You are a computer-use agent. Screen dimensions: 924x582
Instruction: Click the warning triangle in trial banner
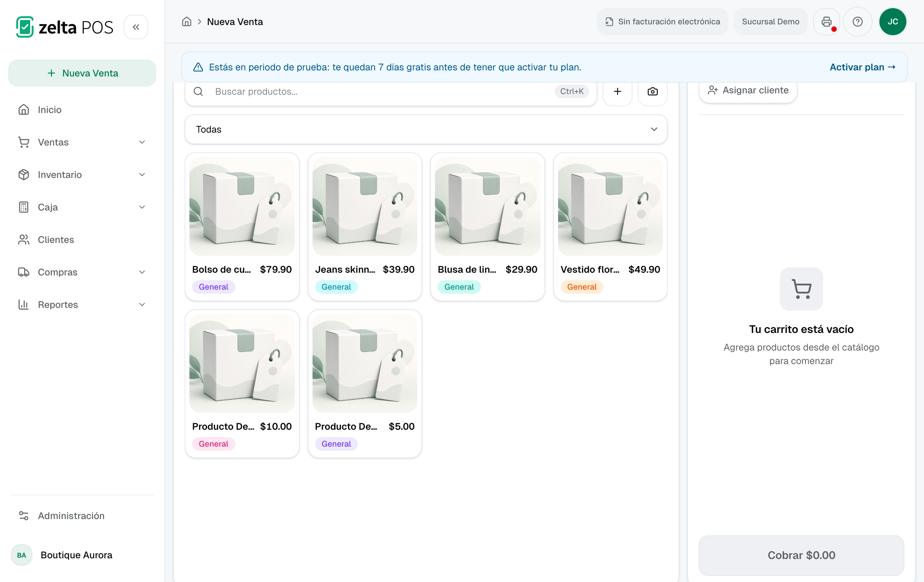coord(198,67)
